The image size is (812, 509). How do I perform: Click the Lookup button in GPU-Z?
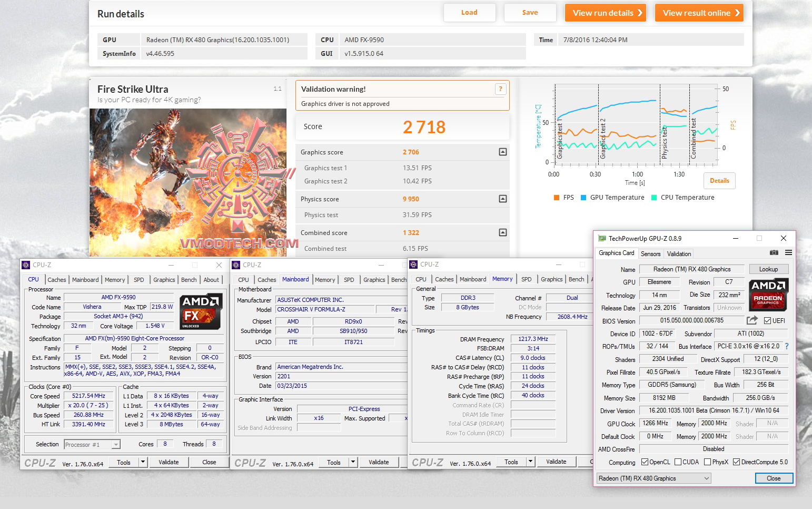click(x=768, y=269)
